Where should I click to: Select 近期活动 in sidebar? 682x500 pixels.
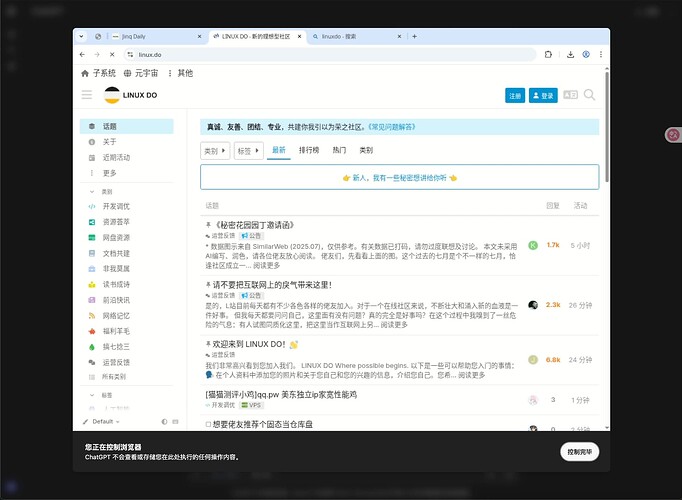point(127,157)
